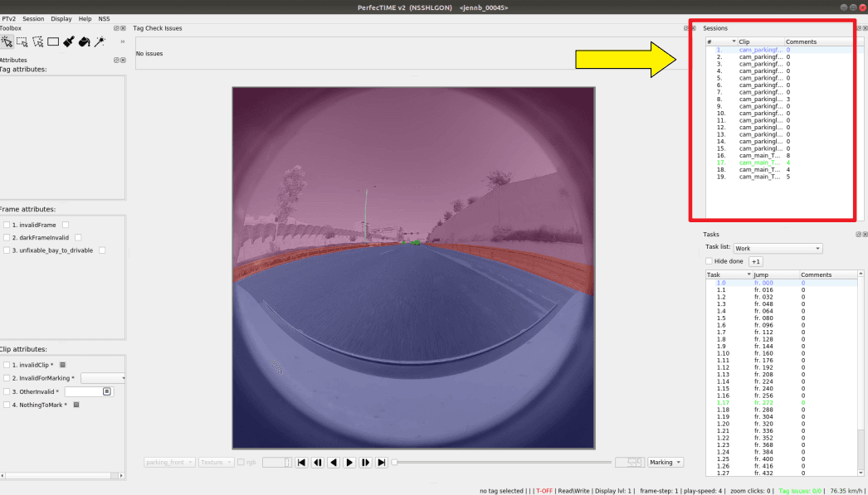Image resolution: width=868 pixels, height=495 pixels.
Task: Float the Tasks panel
Action: pos(859,235)
